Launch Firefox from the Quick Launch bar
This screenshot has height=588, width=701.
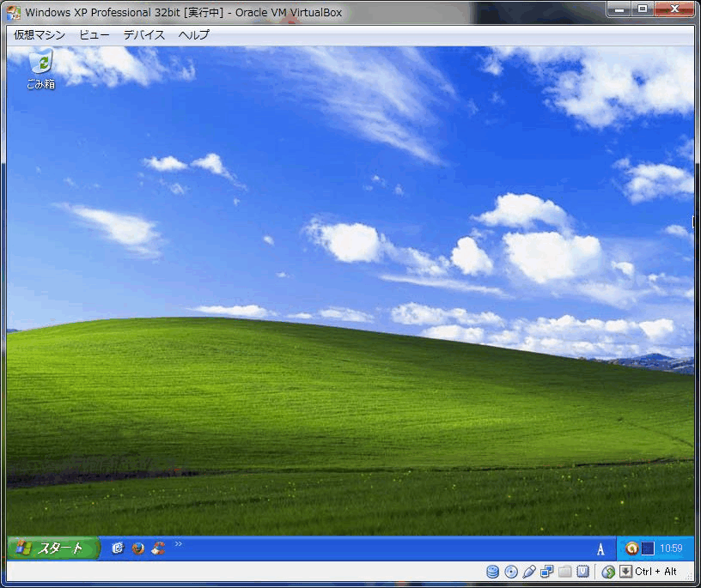point(137,549)
